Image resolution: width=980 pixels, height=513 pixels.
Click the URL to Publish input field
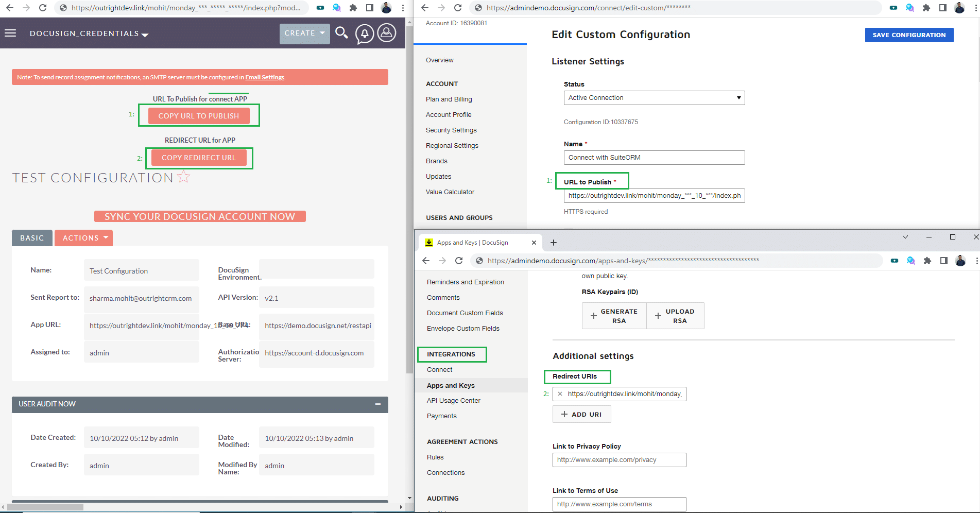pos(654,196)
